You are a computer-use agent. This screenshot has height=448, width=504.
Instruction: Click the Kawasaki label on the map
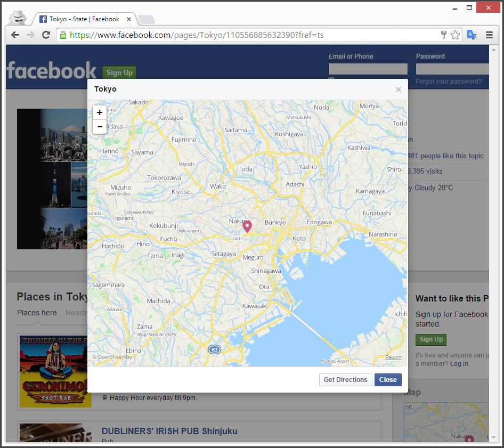(x=255, y=306)
